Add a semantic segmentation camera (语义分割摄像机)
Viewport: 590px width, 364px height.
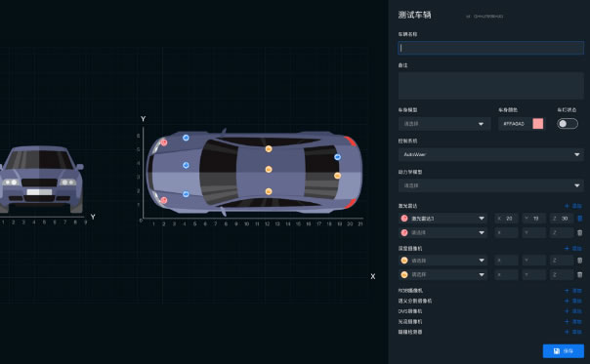(x=573, y=301)
